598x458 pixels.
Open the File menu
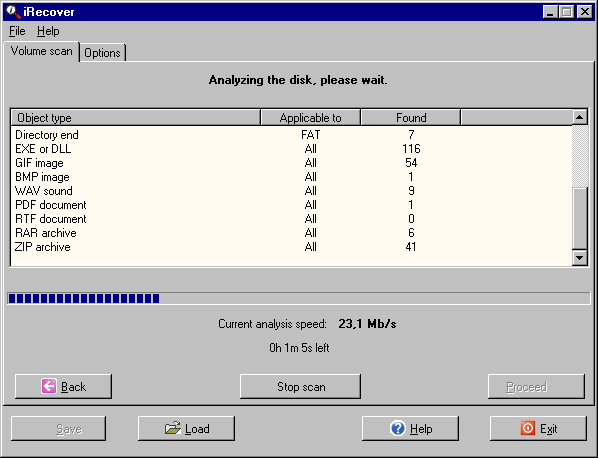point(17,31)
